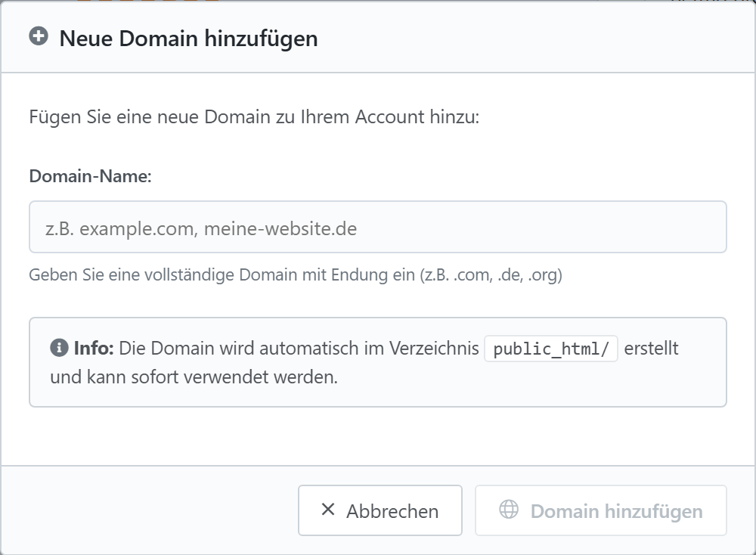Screen dimensions: 756x555
Task: Click the bold Info: label
Action: [94, 348]
